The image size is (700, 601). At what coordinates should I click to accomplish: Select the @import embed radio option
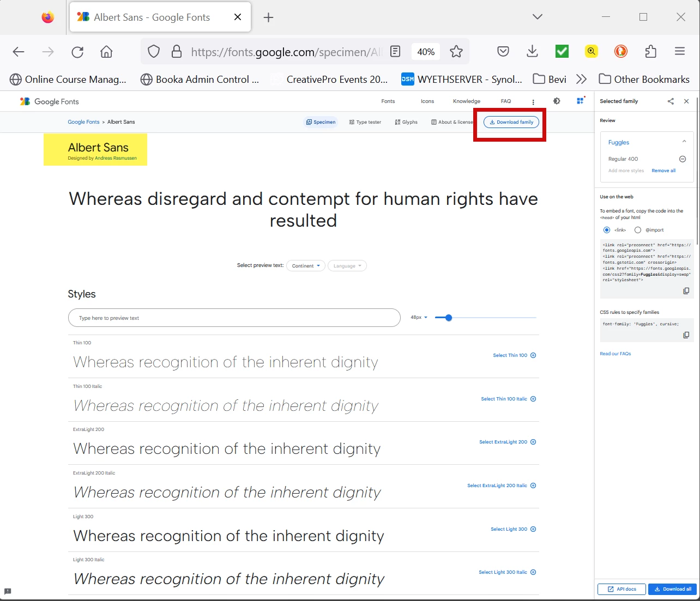(638, 230)
